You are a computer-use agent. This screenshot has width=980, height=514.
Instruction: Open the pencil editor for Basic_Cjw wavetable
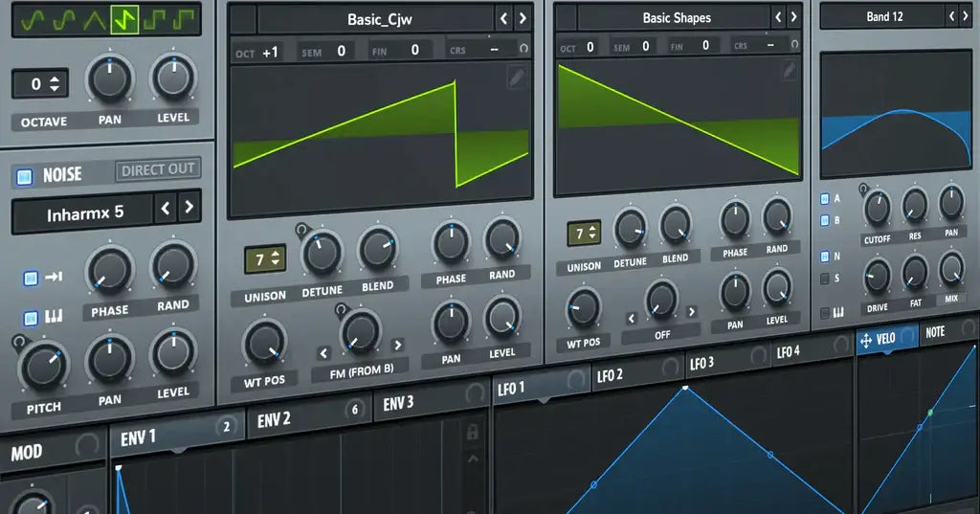click(517, 78)
